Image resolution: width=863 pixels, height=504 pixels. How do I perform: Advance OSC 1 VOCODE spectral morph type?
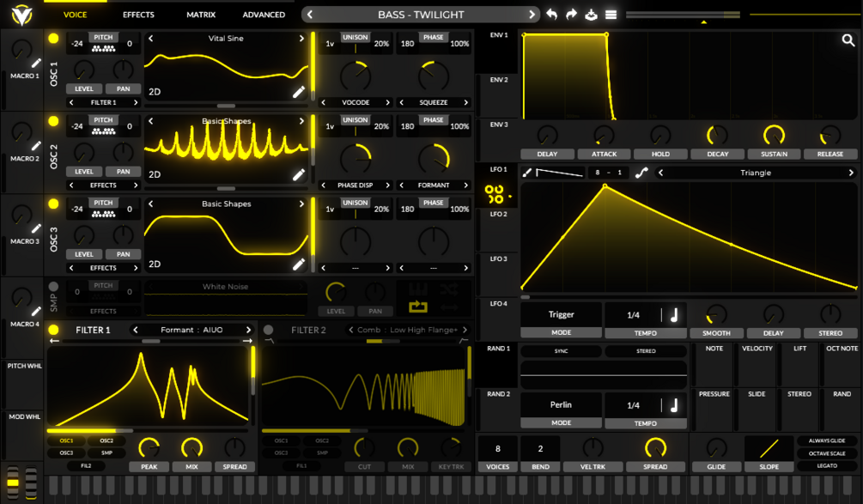point(387,102)
